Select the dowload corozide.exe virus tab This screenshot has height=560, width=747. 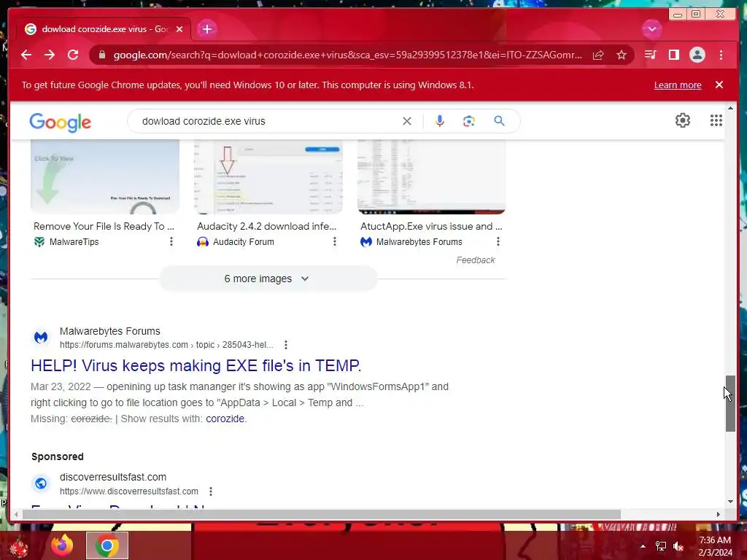click(104, 29)
